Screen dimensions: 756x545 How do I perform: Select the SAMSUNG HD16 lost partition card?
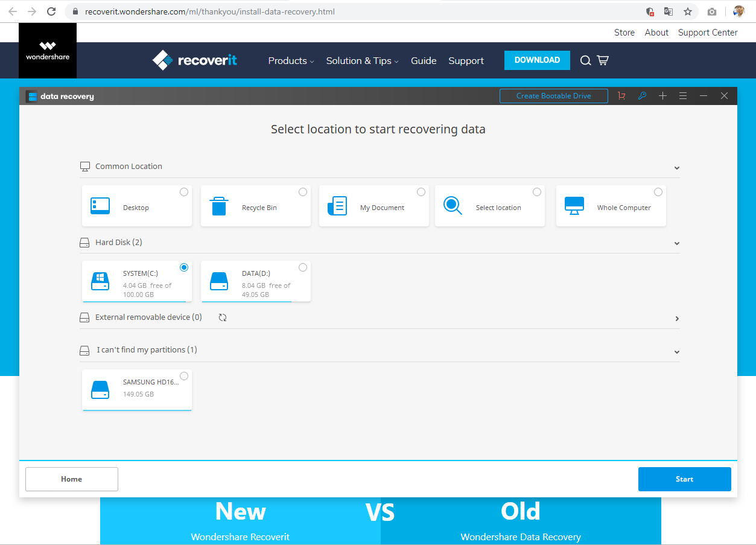[137, 389]
